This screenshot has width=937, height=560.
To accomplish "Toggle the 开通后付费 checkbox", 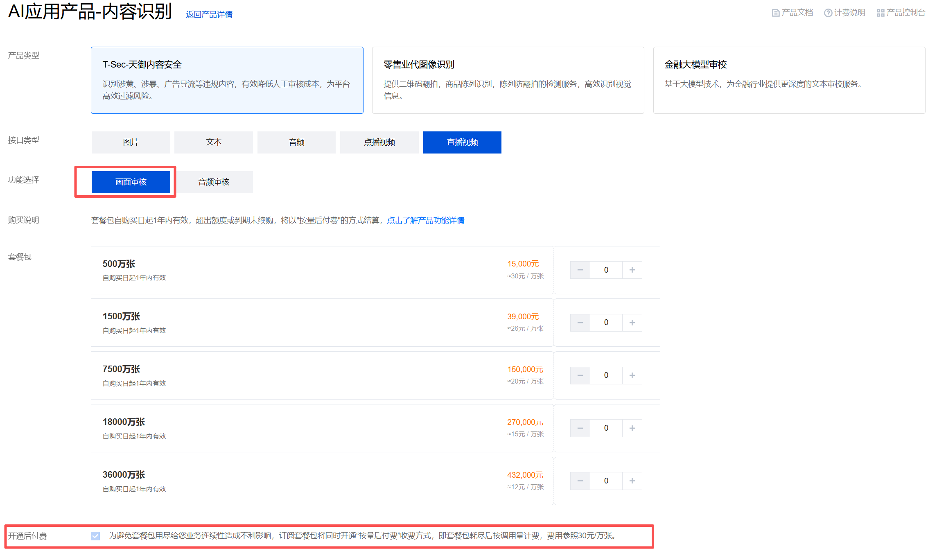I will click(x=95, y=536).
